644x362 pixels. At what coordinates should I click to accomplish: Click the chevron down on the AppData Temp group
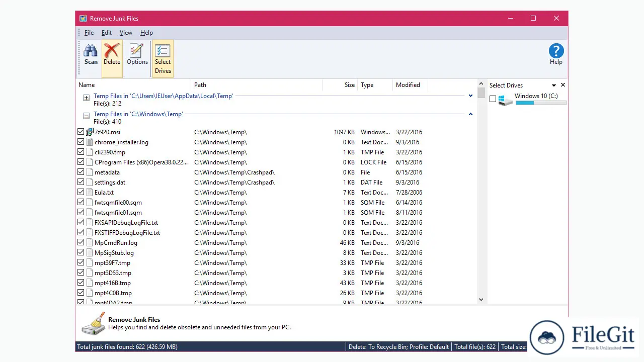pyautogui.click(x=470, y=96)
